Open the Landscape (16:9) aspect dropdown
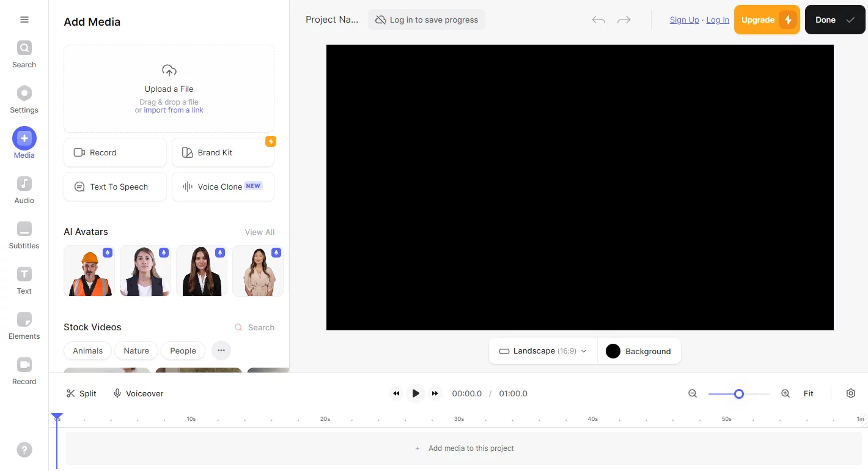Image resolution: width=868 pixels, height=471 pixels. click(543, 351)
